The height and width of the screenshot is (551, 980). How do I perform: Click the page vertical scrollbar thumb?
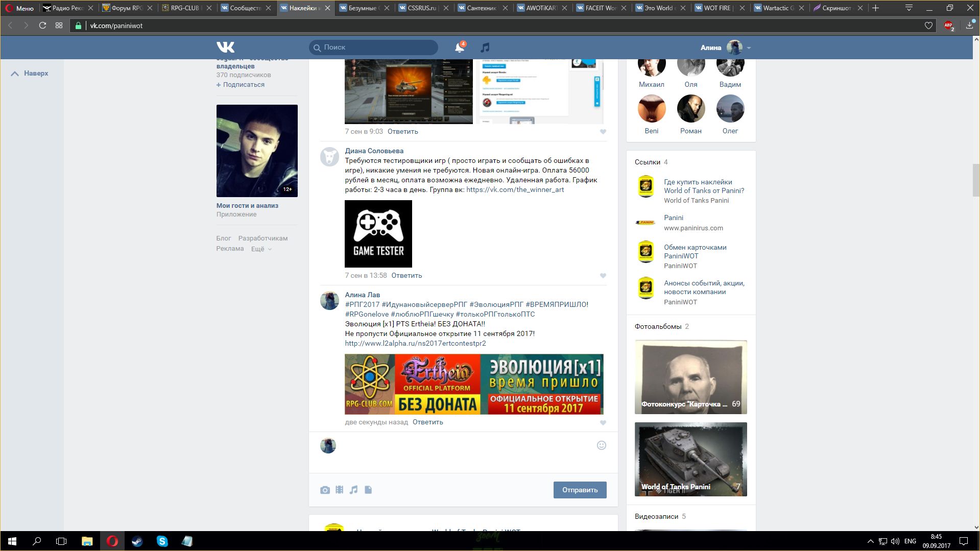[976, 180]
